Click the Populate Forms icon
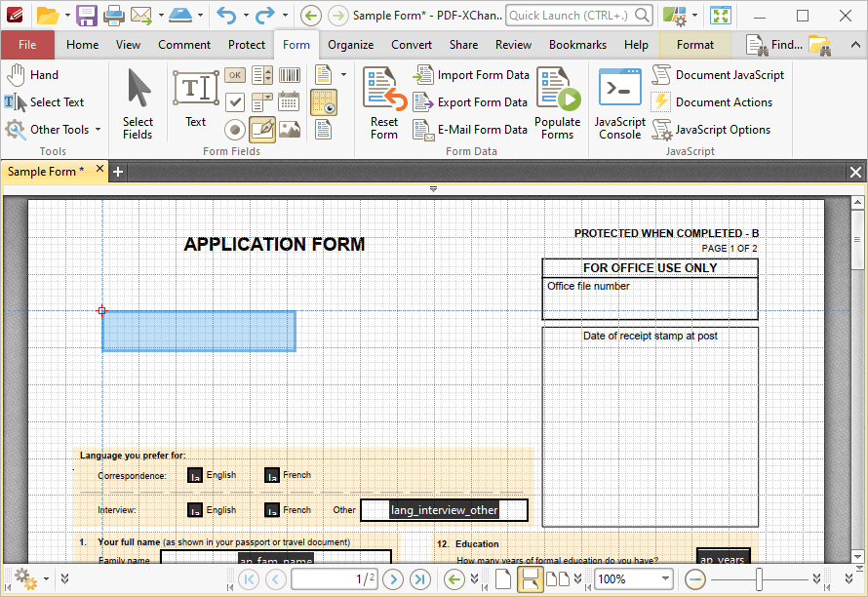The height and width of the screenshot is (597, 868). coord(558,103)
